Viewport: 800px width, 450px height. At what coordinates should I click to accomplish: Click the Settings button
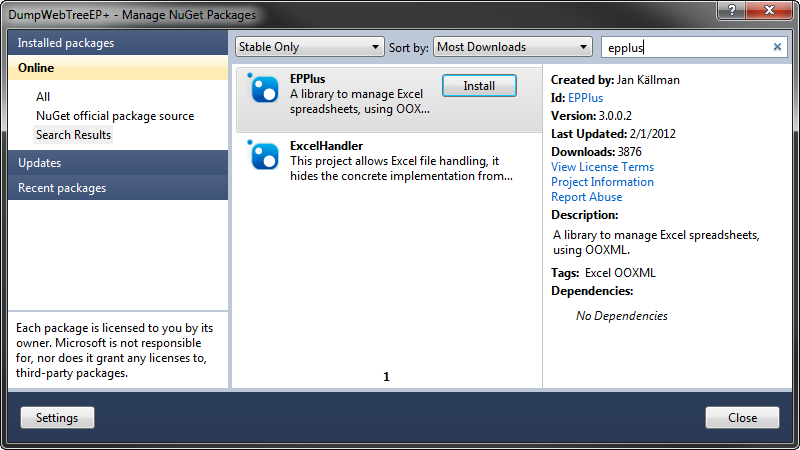tap(57, 417)
